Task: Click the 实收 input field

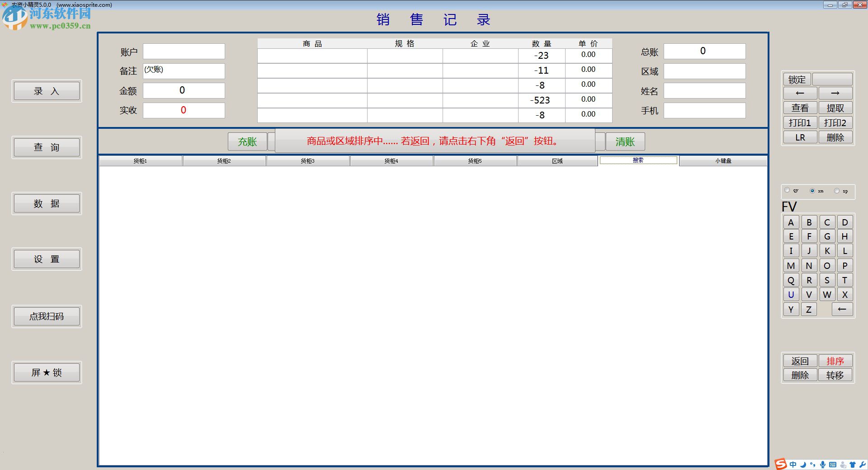Action: click(184, 110)
